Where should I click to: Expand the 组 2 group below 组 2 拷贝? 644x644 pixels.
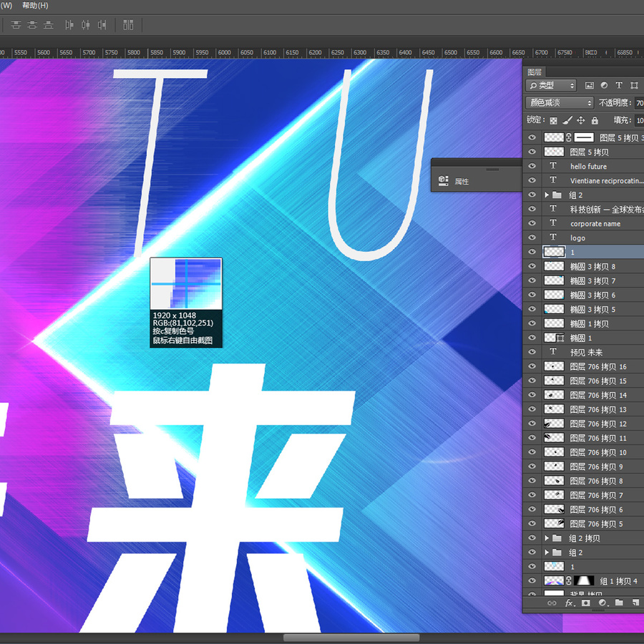pyautogui.click(x=547, y=552)
